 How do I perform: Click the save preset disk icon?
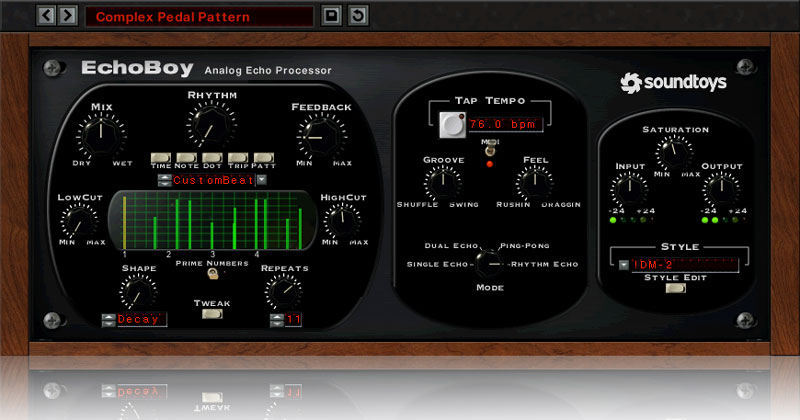[333, 16]
